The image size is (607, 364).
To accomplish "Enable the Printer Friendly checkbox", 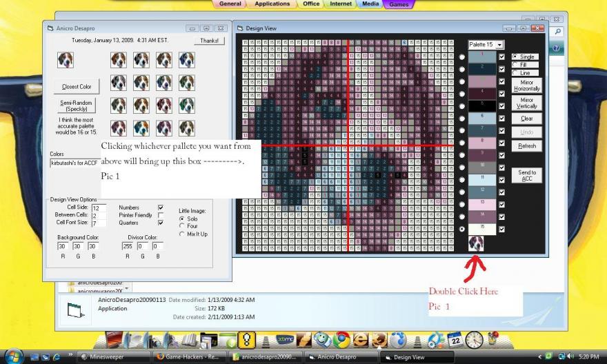I will tap(161, 215).
